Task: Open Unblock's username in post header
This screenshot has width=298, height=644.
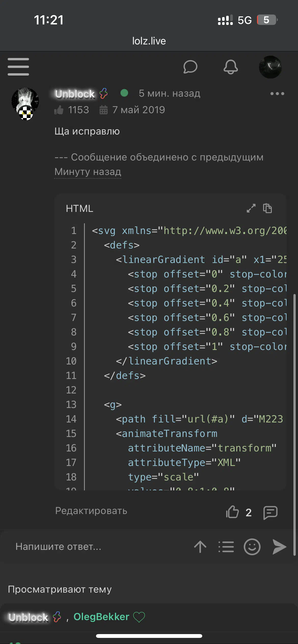Action: coord(75,94)
